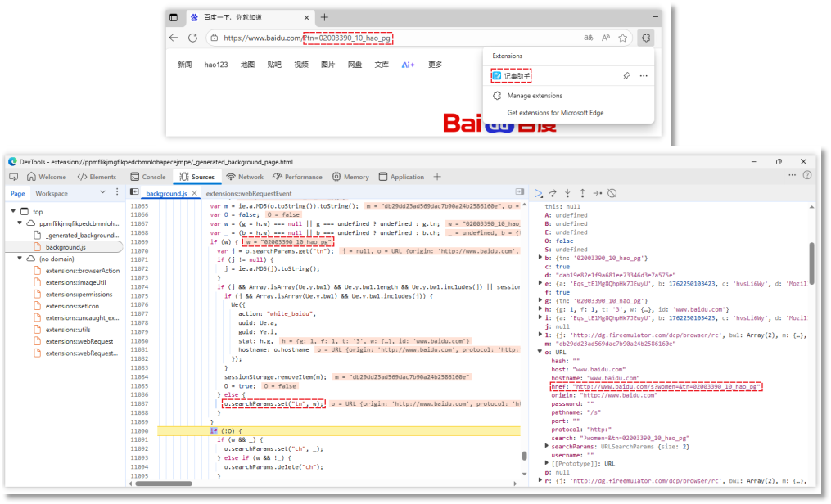Open the Console tab in DevTools
The width and height of the screenshot is (831, 504).
click(147, 177)
